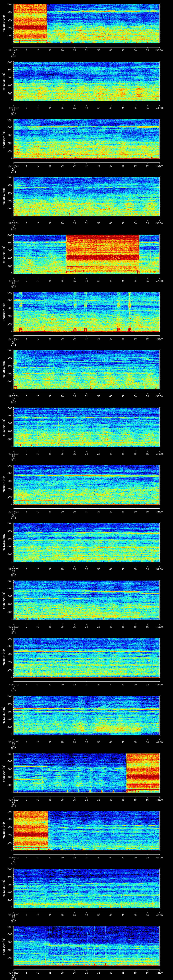Select the spectrogram panel starting at 19:32:00
The height and width of the screenshot is (980, 173).
coord(87,197)
